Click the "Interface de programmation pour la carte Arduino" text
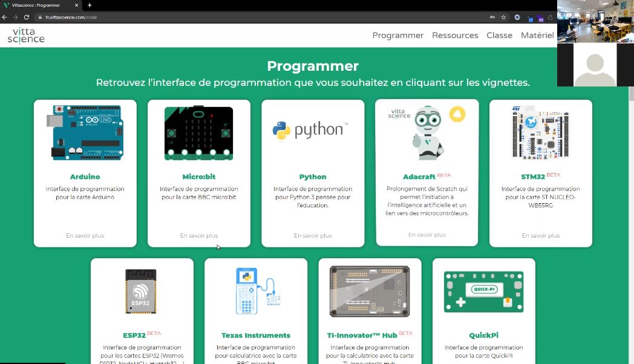634x364 pixels. [85, 193]
